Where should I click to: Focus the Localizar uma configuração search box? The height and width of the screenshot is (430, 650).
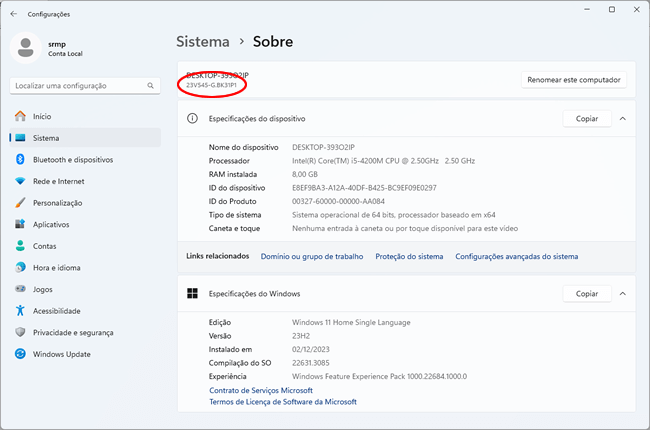85,85
